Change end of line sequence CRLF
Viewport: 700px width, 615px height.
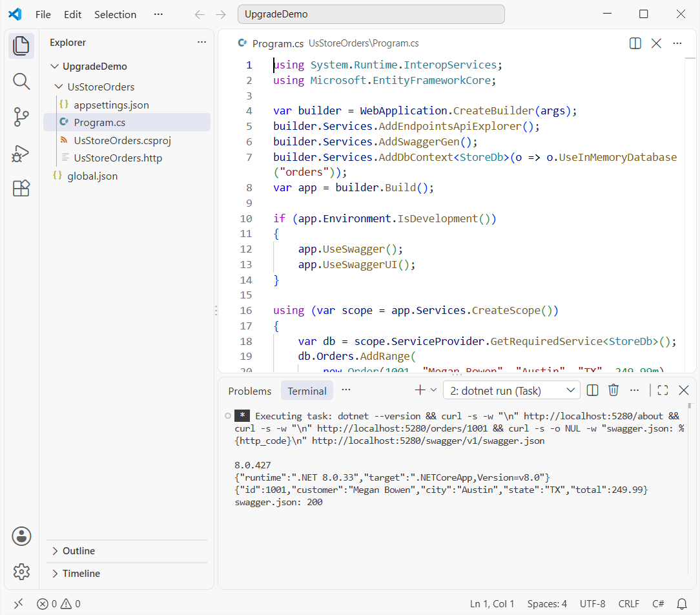pos(628,604)
